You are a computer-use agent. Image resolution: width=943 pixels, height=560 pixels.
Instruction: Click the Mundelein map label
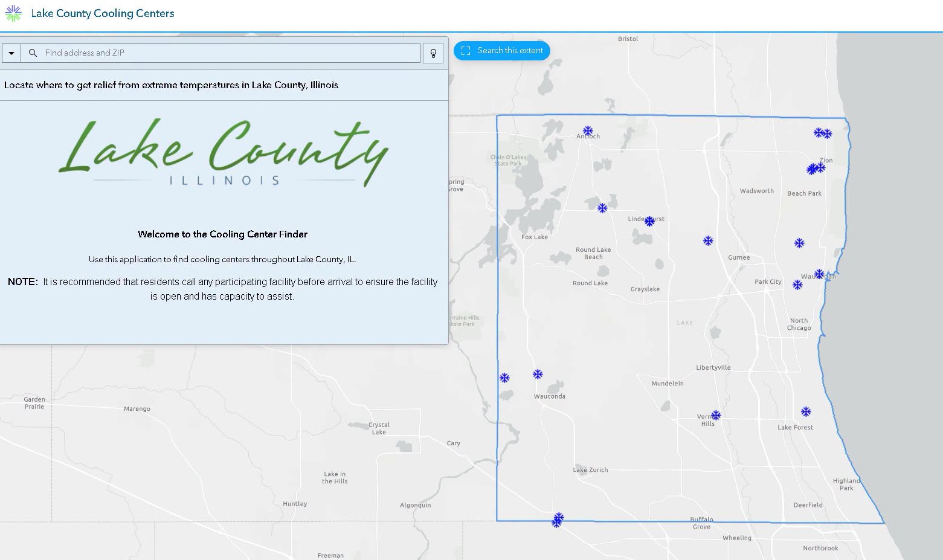668,384
